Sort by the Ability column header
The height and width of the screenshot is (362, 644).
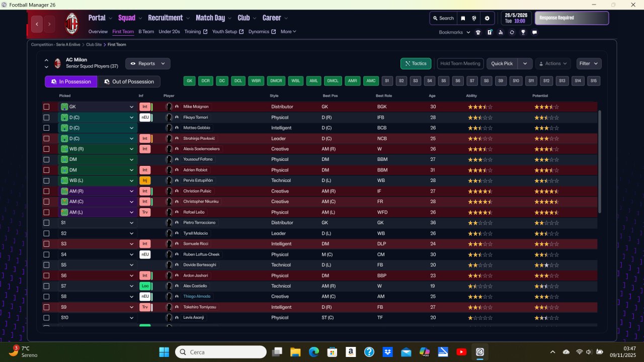(x=471, y=96)
